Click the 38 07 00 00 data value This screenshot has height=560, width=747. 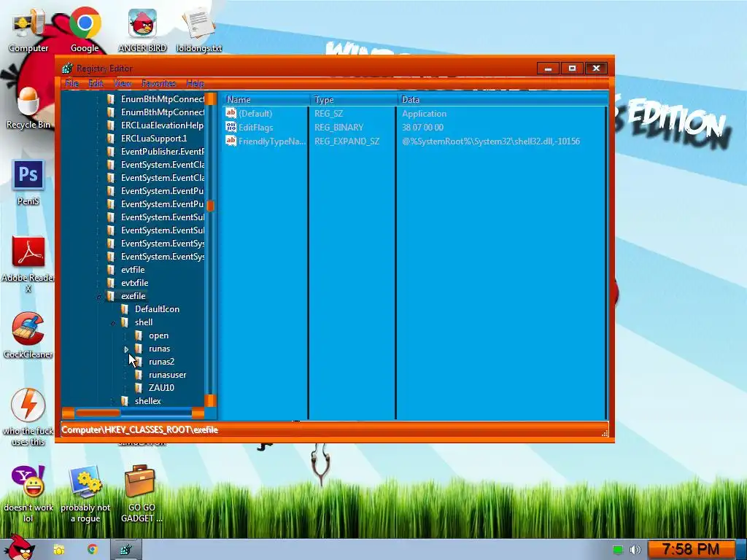pos(422,127)
